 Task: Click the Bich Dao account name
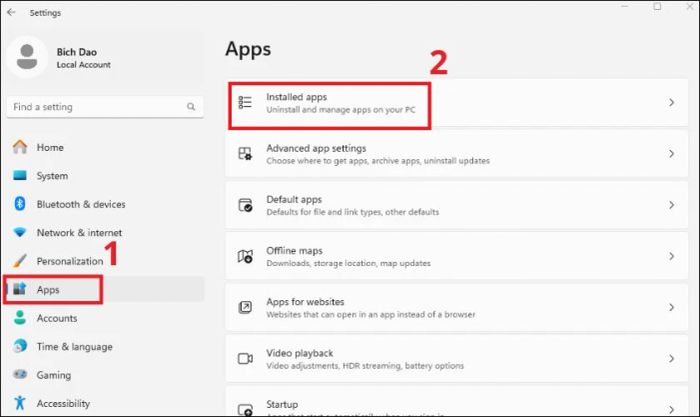click(x=77, y=52)
